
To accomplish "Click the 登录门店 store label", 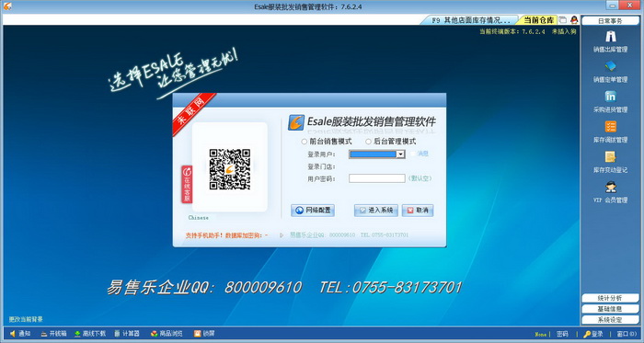I will 321,166.
